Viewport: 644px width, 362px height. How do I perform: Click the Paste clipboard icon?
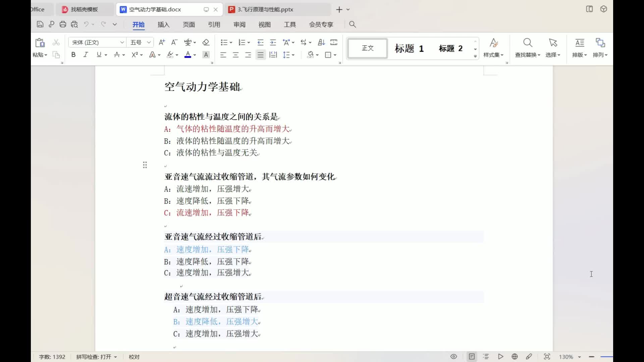pyautogui.click(x=40, y=43)
